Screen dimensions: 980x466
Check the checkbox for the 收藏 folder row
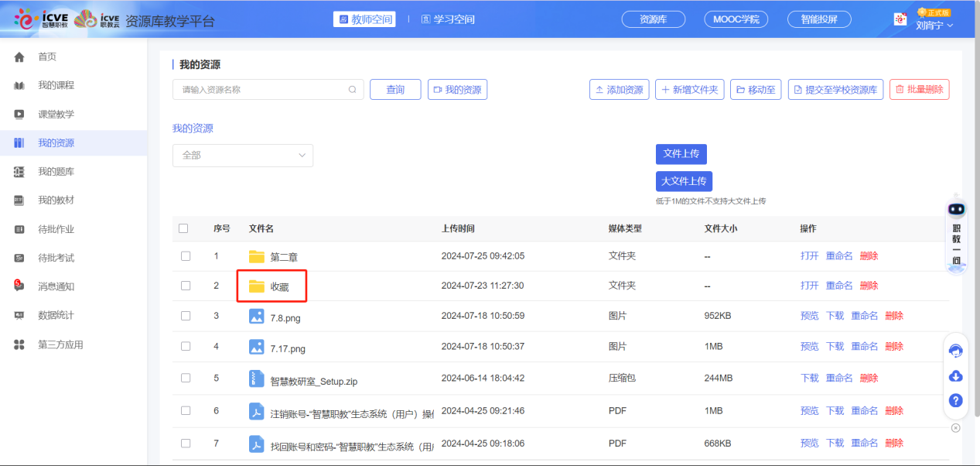(x=185, y=285)
